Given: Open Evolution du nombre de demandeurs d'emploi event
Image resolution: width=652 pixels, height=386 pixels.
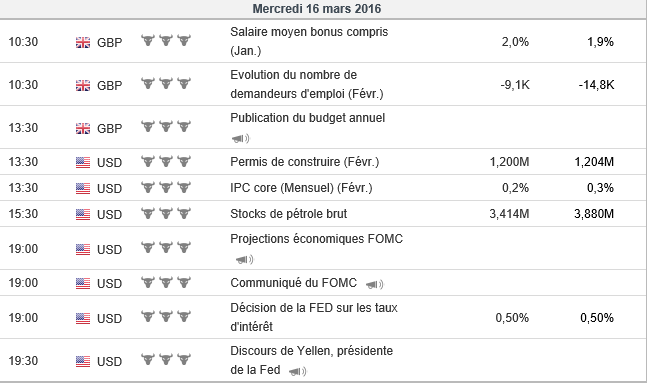Looking at the screenshot, I should pyautogui.click(x=306, y=84).
